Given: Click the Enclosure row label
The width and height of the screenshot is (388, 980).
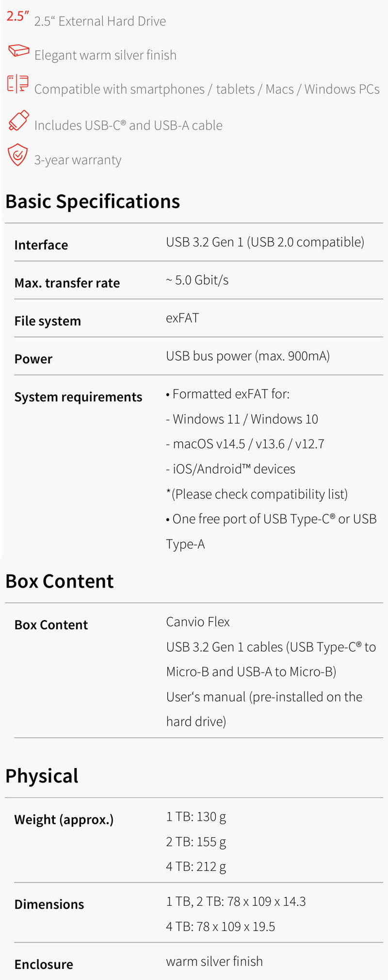Looking at the screenshot, I should coord(44,964).
